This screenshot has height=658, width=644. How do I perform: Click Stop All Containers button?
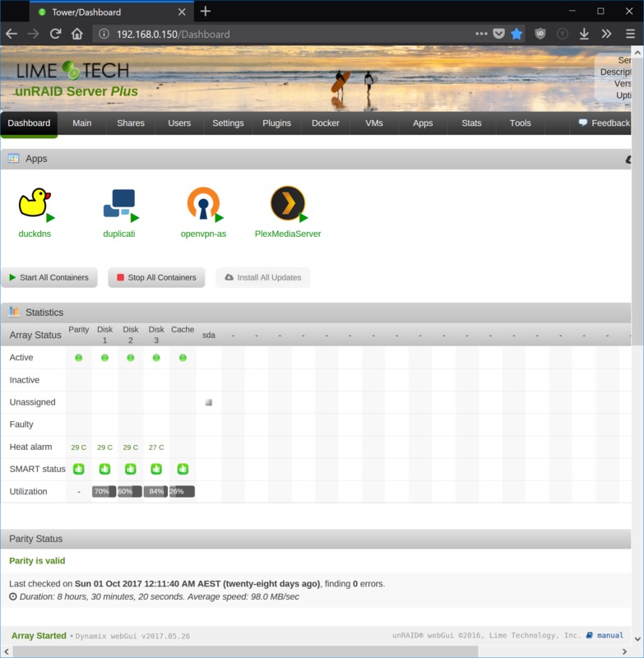tap(156, 277)
